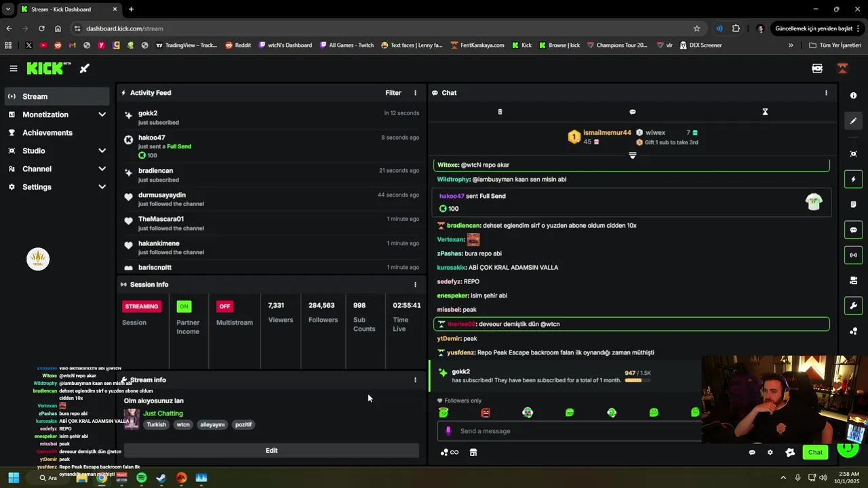Open chat settings gear icon

point(770,452)
